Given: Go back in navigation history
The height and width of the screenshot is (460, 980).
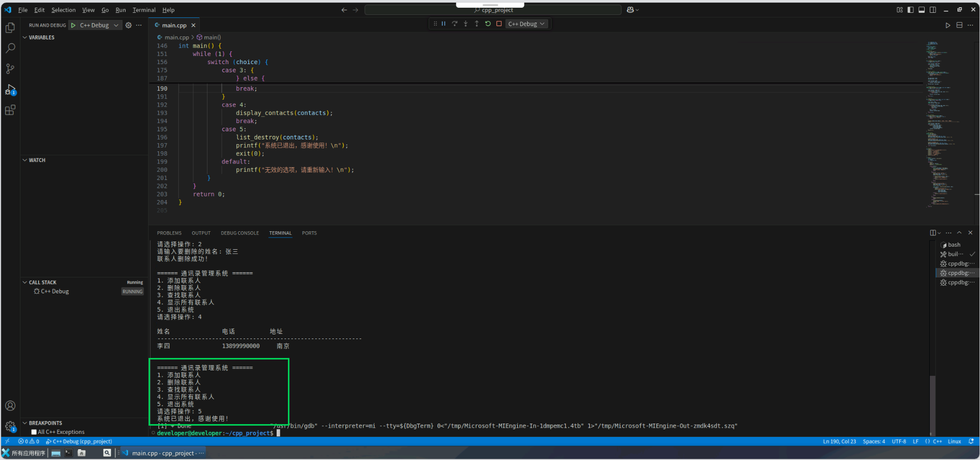Looking at the screenshot, I should [344, 10].
